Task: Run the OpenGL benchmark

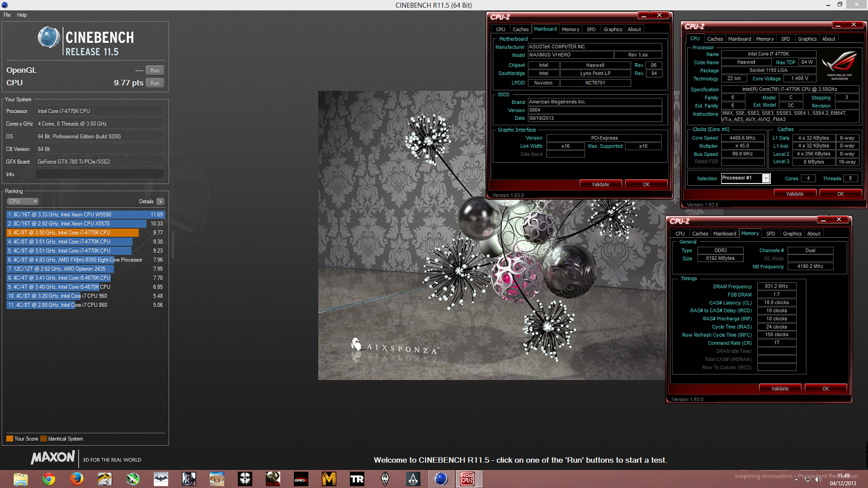Action: (x=155, y=70)
